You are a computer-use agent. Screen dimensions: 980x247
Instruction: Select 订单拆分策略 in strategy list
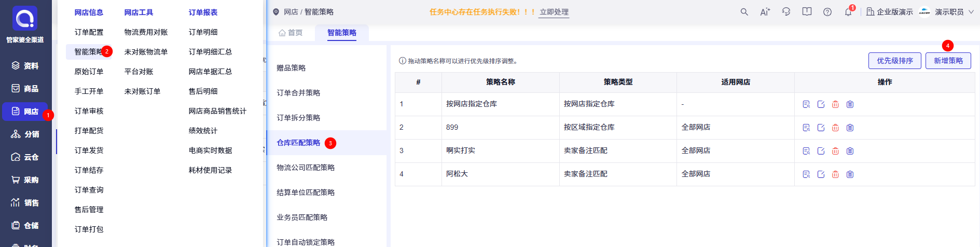(x=327, y=118)
